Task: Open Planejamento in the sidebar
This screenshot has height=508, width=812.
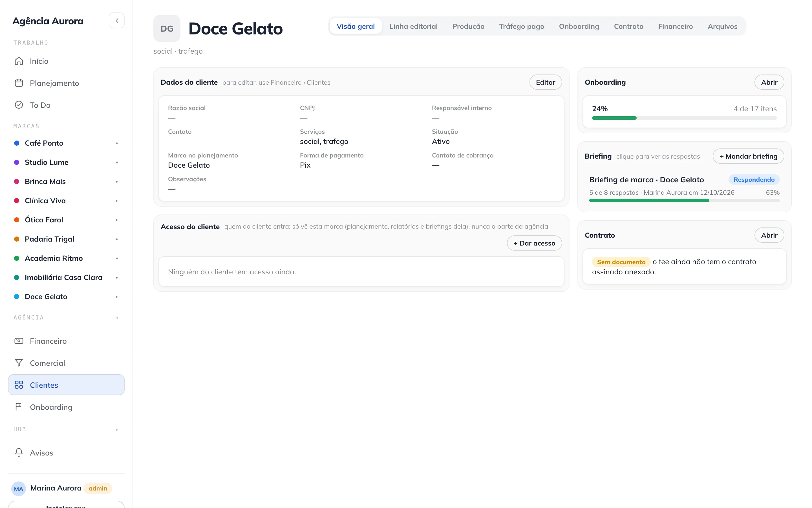Action: pyautogui.click(x=66, y=83)
